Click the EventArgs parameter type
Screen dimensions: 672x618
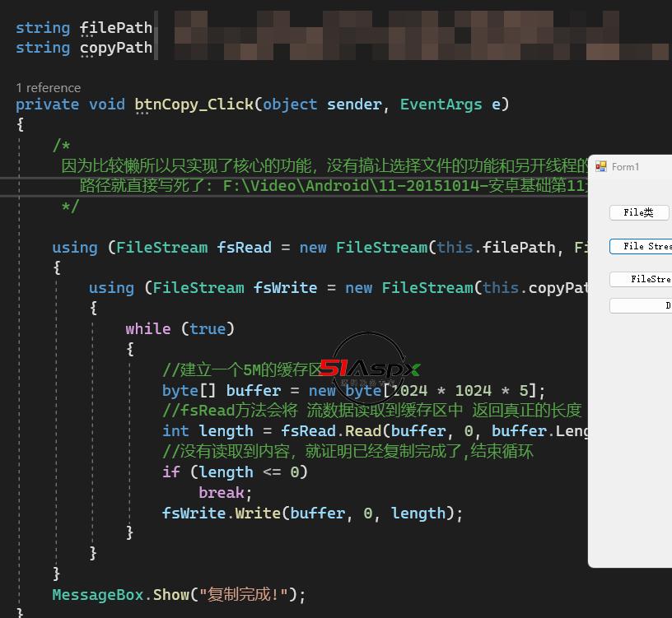441,105
